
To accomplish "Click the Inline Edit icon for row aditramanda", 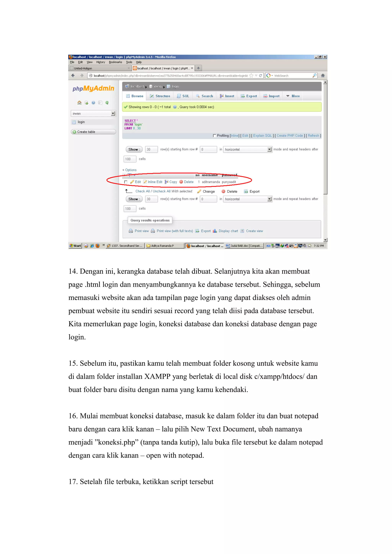I will 145,182.
